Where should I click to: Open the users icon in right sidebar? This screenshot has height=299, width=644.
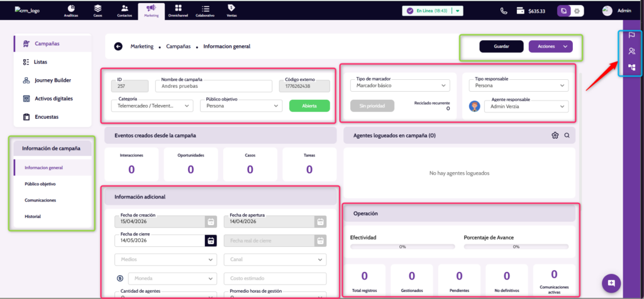coord(631,51)
